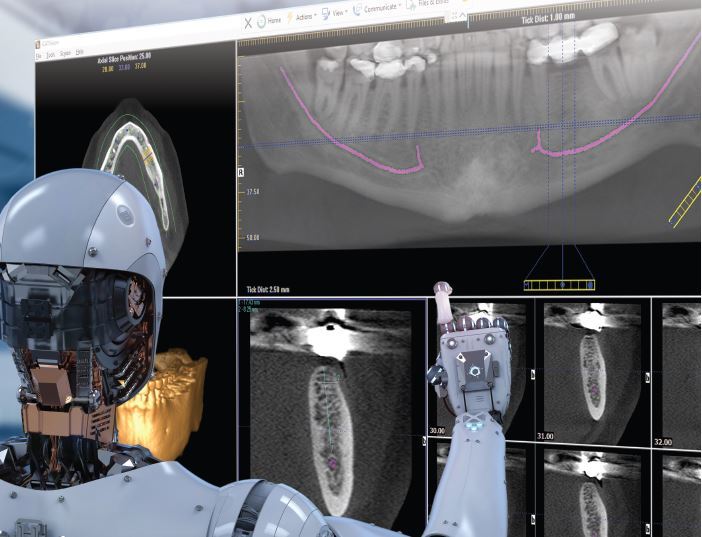Click the axial jaw arch view
This screenshot has width=702, height=537.
tap(137, 170)
